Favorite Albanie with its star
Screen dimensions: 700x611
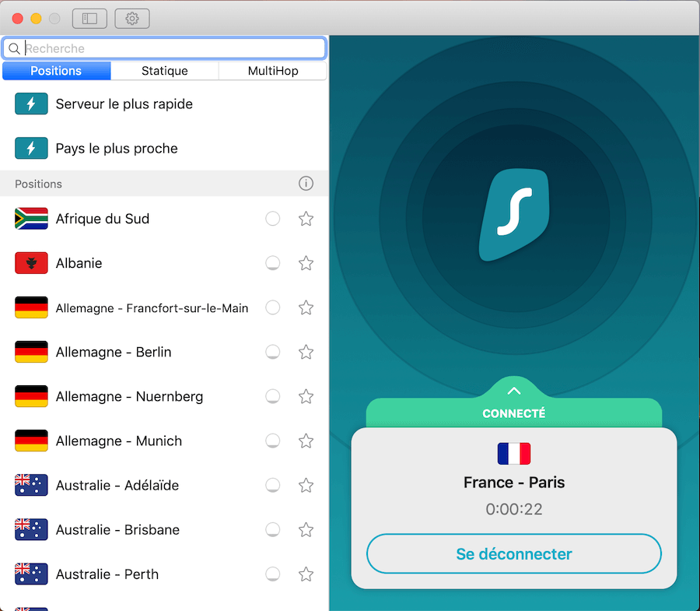click(306, 263)
